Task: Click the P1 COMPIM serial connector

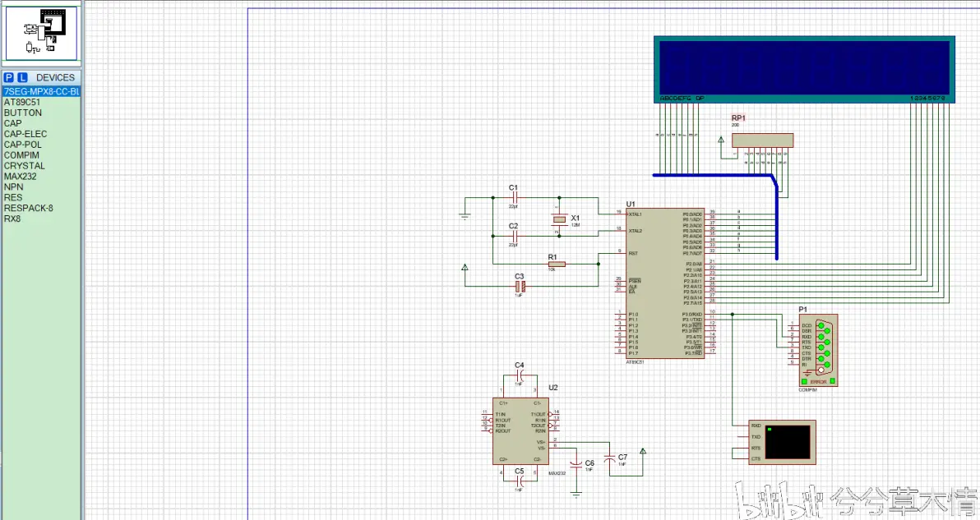Action: (817, 350)
